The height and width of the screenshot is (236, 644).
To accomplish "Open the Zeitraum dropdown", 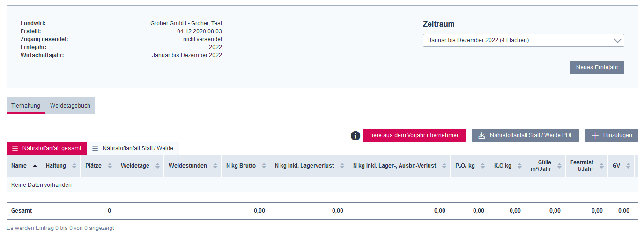I will (524, 40).
